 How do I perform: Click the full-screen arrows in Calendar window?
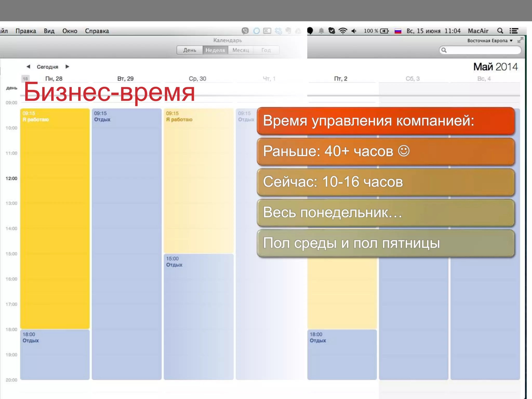point(520,40)
